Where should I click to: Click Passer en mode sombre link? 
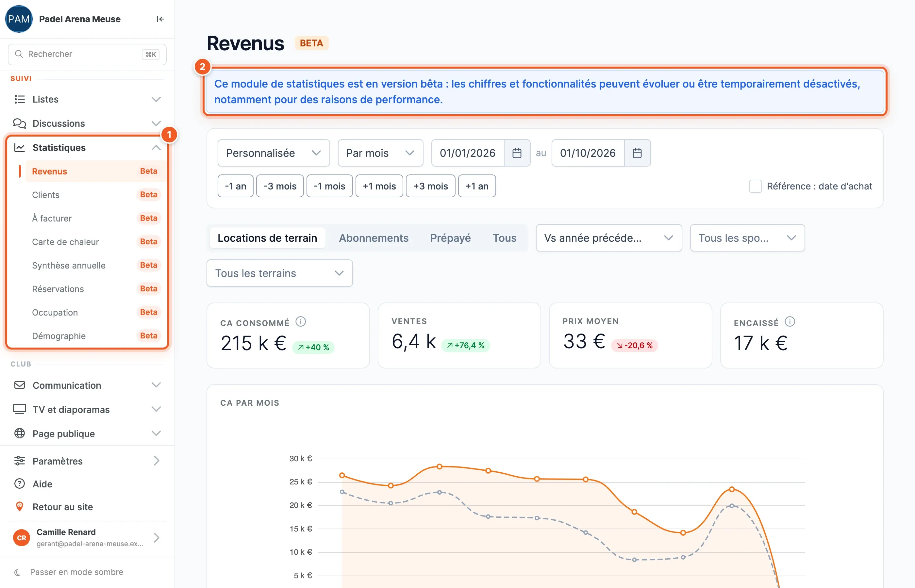pos(76,572)
